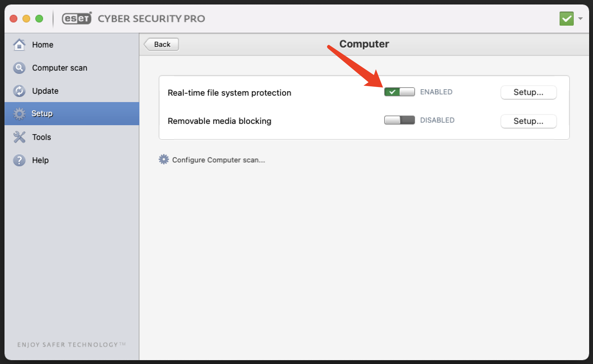Screen dimensions: 593x364
Task: Go to the Tools section label
Action: click(x=41, y=137)
